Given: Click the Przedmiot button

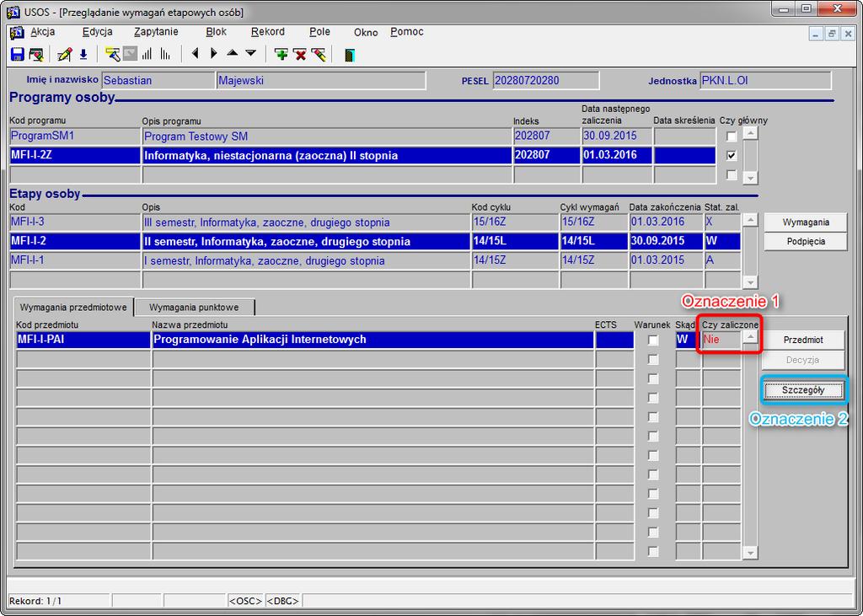Looking at the screenshot, I should (x=803, y=340).
